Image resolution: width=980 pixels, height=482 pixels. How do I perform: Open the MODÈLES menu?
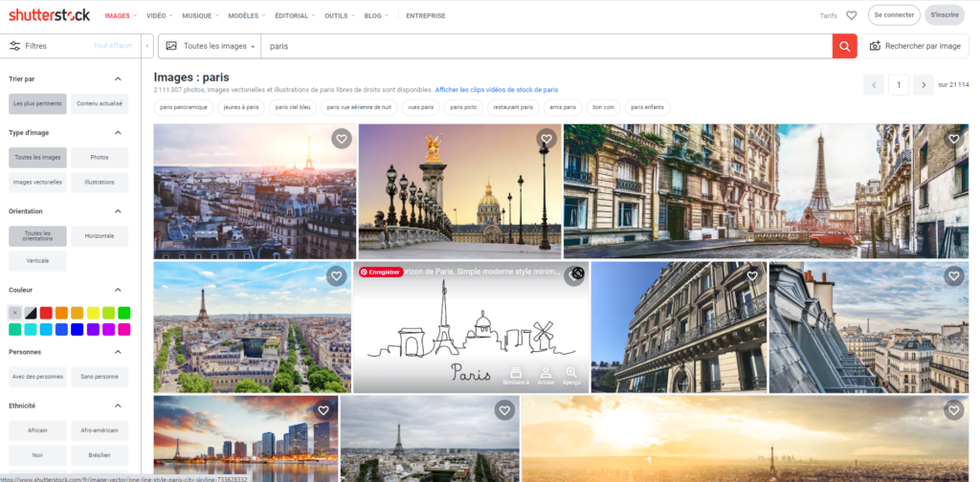[246, 15]
